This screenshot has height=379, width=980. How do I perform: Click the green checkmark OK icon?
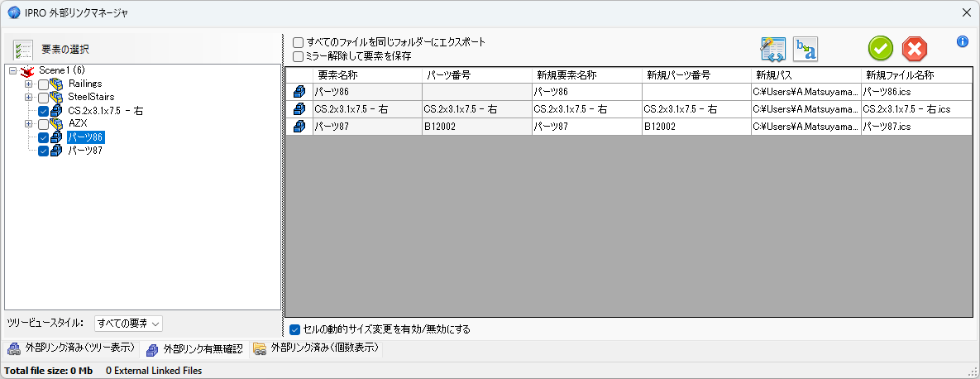(880, 49)
